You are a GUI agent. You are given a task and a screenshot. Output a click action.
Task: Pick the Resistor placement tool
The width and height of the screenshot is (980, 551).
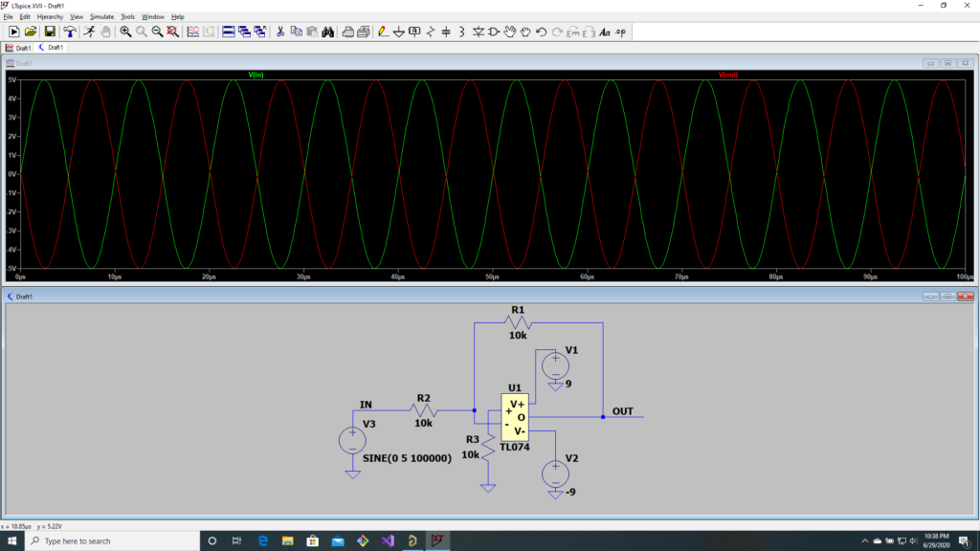coord(431,32)
